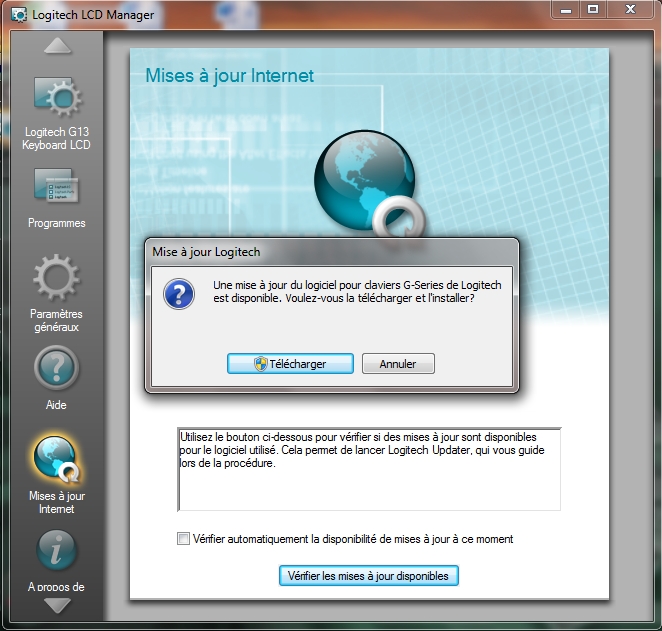Screen dimensions: 662x631
Task: Open the Aide question mark icon
Action: pos(56,368)
